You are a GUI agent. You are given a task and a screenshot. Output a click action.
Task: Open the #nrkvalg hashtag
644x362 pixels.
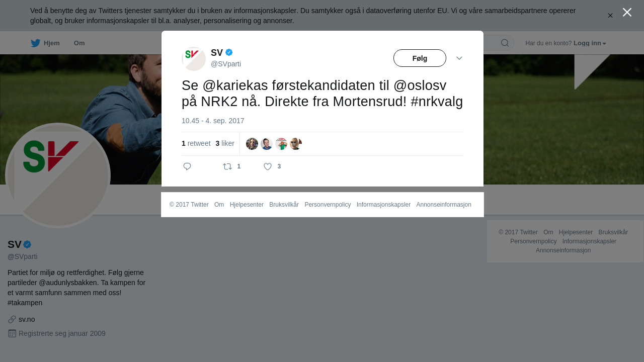(437, 101)
